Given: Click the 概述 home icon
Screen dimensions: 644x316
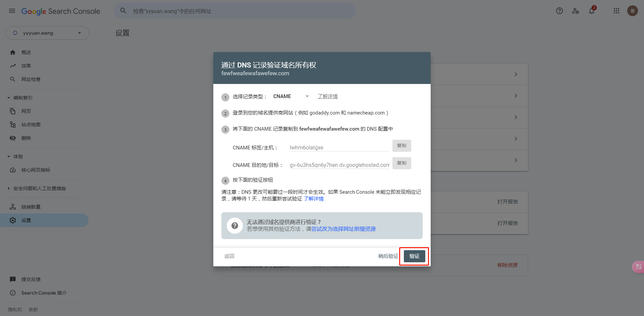Looking at the screenshot, I should [13, 52].
